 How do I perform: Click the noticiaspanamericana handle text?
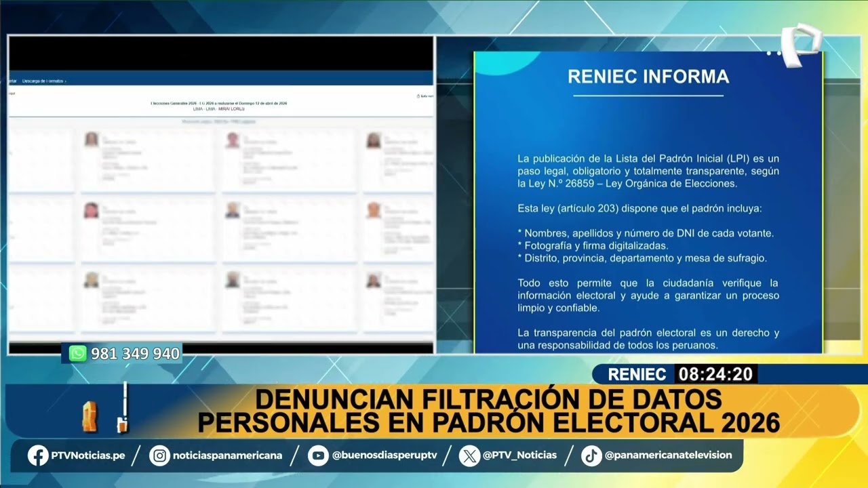[227, 455]
